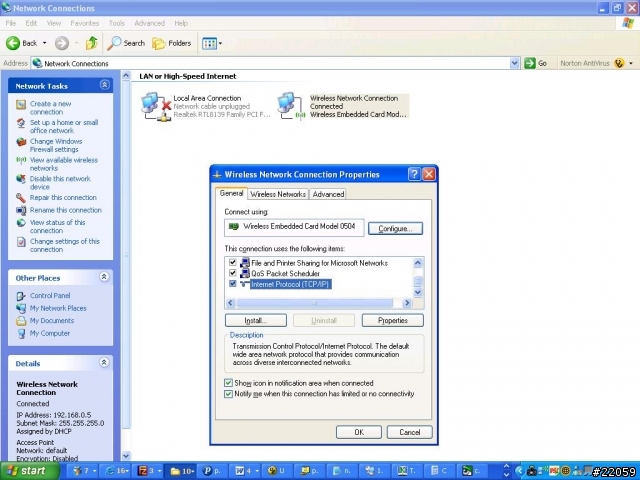
Task: Click the Start button
Action: point(30,471)
